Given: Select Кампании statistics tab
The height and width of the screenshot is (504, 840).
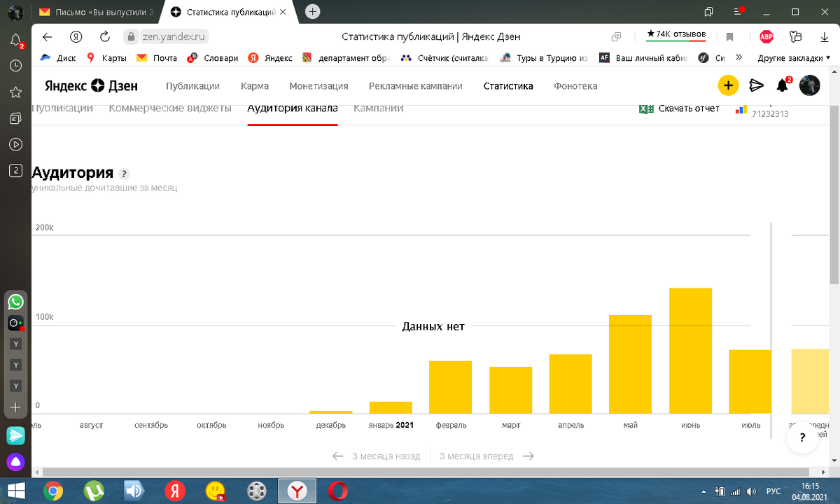Looking at the screenshot, I should (x=378, y=108).
